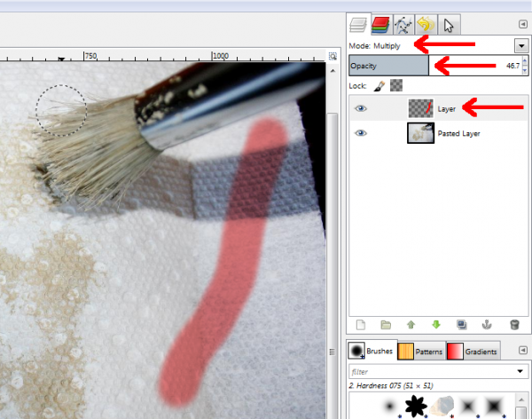Hide the Layer visibility eye
The height and width of the screenshot is (419, 532).
tap(361, 108)
